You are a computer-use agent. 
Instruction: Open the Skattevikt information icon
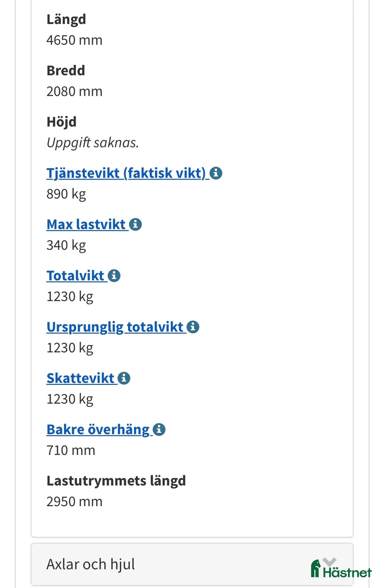pyautogui.click(x=124, y=378)
